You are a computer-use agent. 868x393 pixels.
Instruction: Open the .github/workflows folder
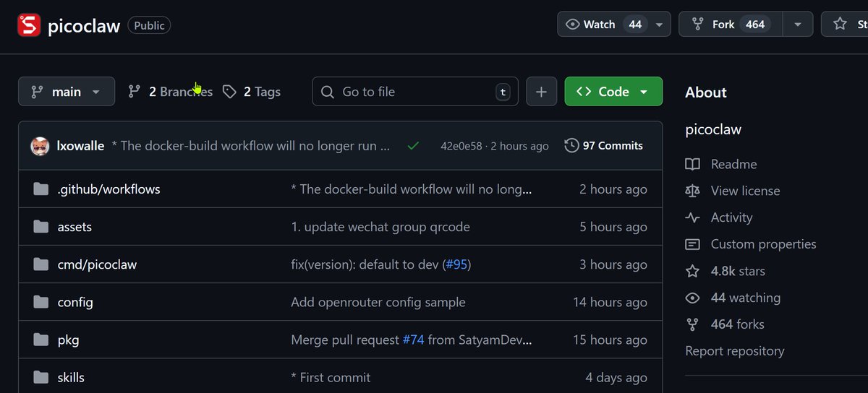[x=109, y=189]
